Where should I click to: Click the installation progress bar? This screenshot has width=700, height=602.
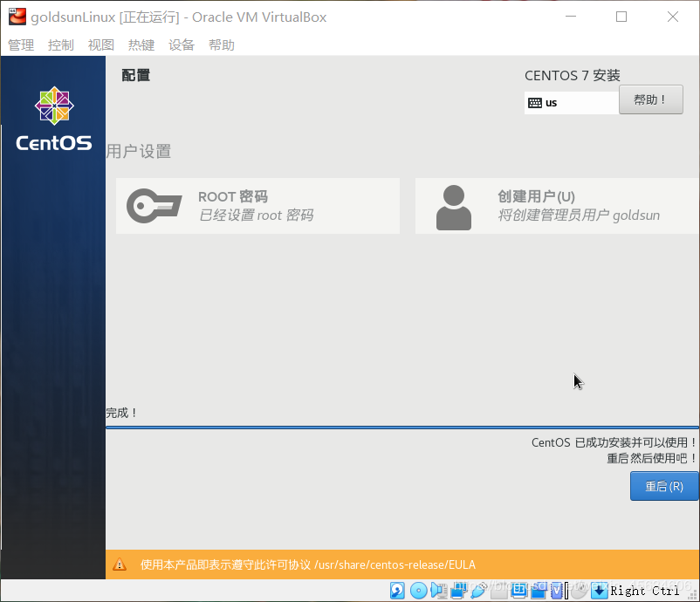(x=402, y=428)
